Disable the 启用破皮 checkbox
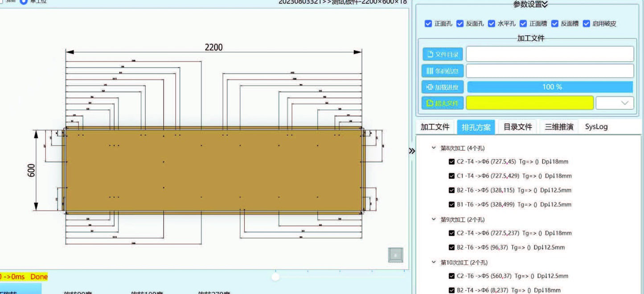 [x=587, y=24]
